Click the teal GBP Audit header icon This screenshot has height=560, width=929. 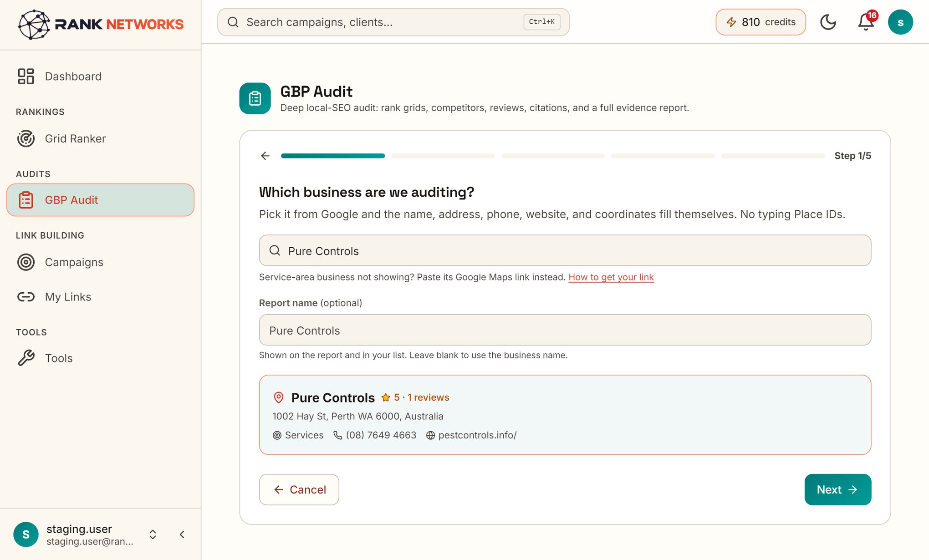coord(255,98)
